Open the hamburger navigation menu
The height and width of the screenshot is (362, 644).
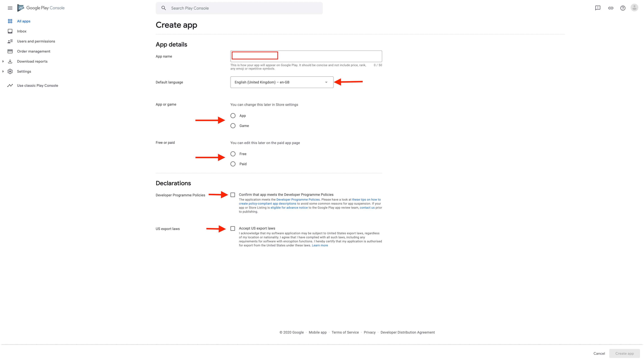(x=10, y=8)
